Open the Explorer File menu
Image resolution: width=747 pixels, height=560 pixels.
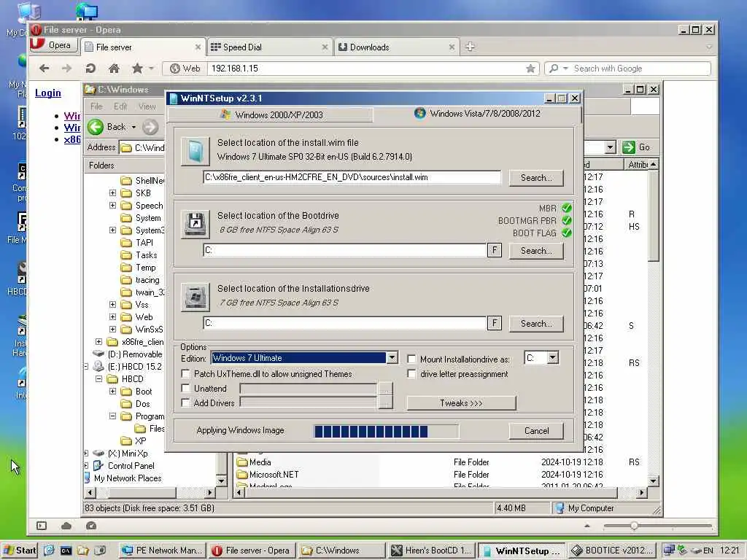pos(97,106)
